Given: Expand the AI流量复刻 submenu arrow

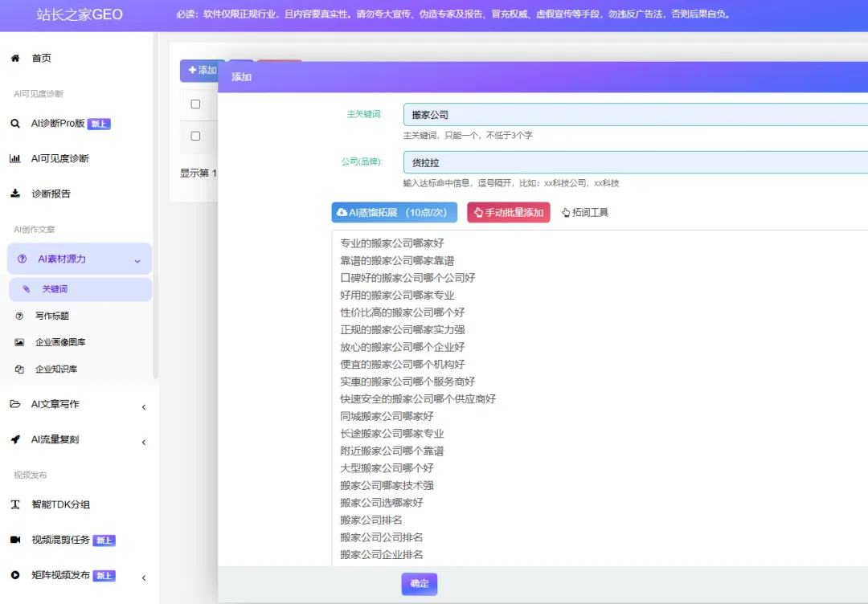Looking at the screenshot, I should tap(144, 443).
